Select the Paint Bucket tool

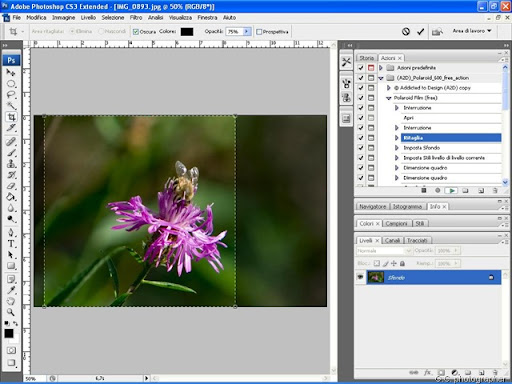pyautogui.click(x=11, y=197)
